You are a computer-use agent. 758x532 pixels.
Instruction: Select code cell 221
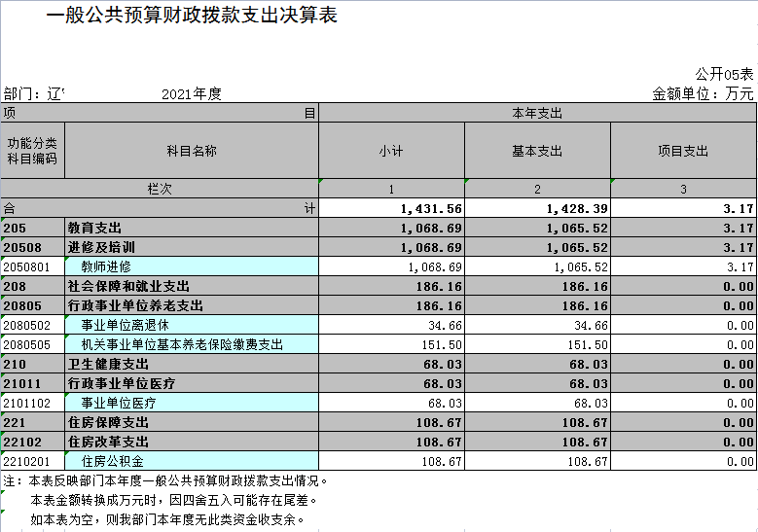[32, 422]
